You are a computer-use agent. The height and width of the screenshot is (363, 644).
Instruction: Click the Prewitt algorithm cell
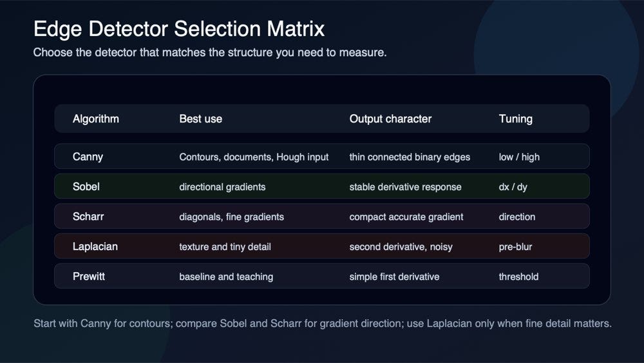(89, 276)
